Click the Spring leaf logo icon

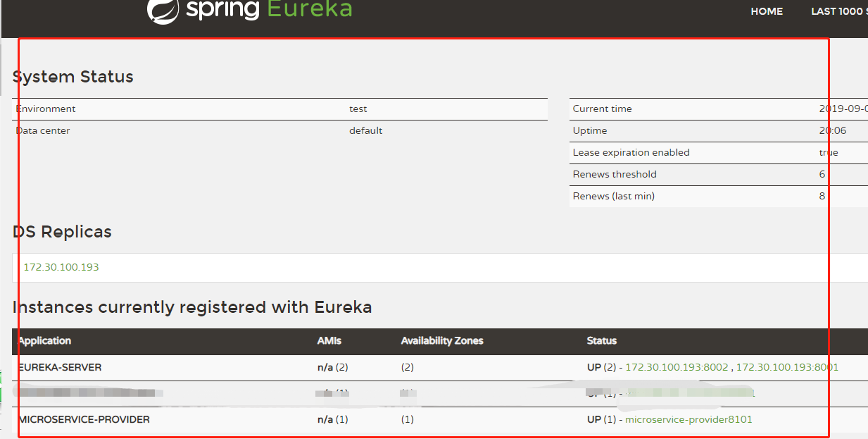click(163, 11)
